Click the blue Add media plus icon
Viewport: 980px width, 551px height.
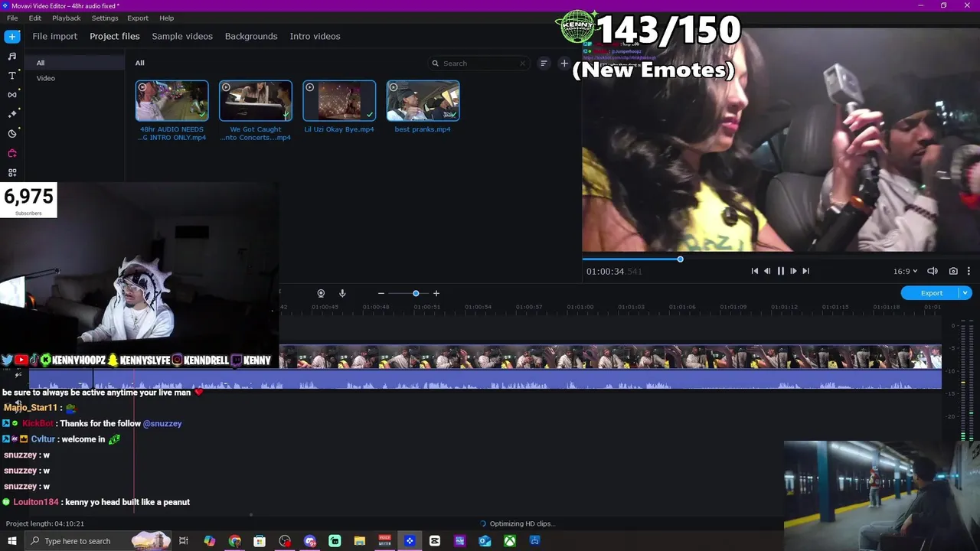(x=12, y=36)
